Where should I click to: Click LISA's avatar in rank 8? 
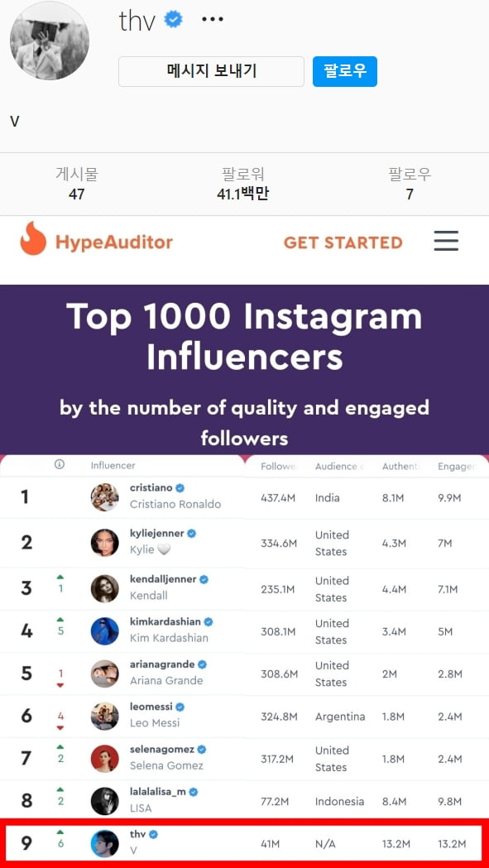click(x=104, y=801)
